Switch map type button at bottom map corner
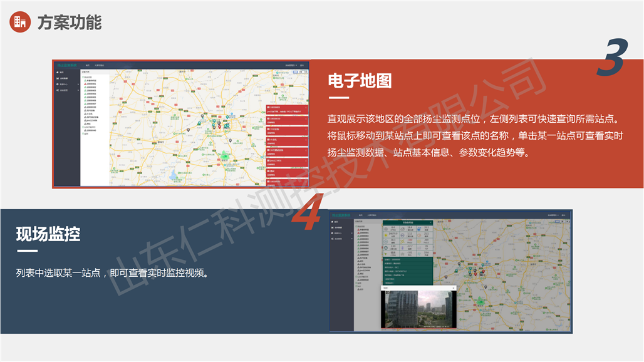Screen dimensions: 644x362 point(557,222)
